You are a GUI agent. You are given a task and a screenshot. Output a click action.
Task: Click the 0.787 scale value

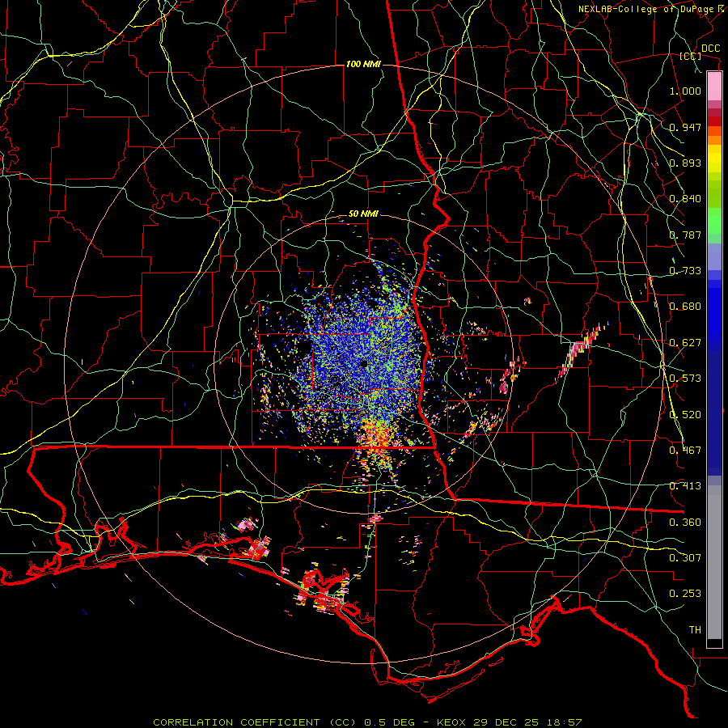(685, 235)
